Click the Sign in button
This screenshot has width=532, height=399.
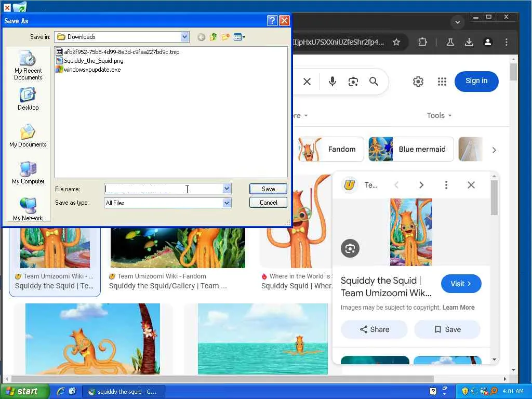pyautogui.click(x=476, y=81)
